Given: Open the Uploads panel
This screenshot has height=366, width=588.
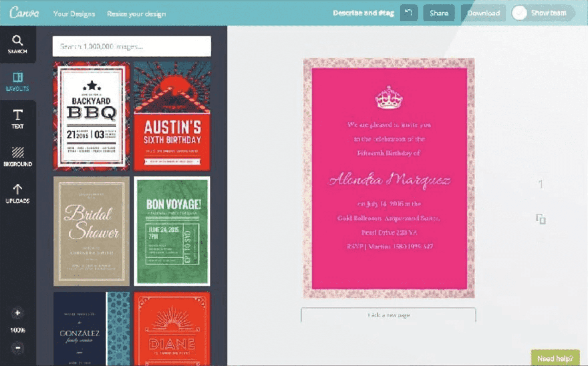Looking at the screenshot, I should point(18,193).
